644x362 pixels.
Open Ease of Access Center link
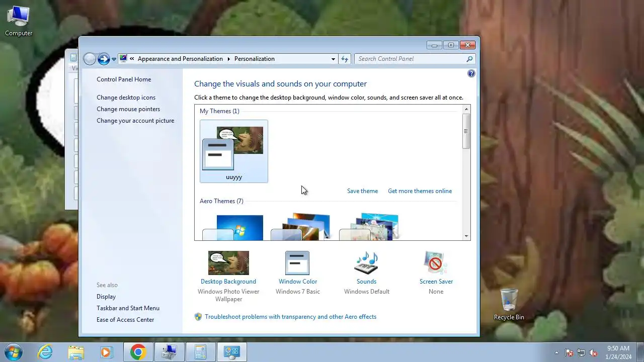[x=125, y=320]
